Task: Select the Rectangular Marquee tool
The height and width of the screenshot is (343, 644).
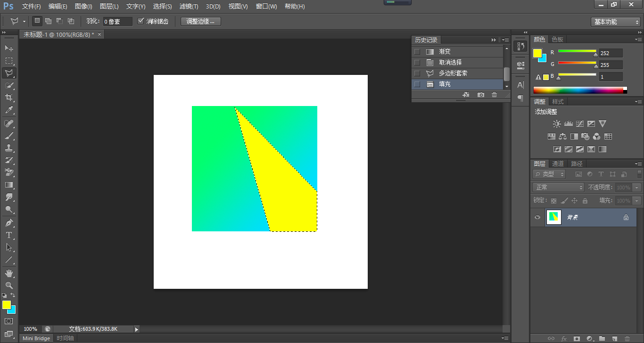Action: pyautogui.click(x=9, y=61)
